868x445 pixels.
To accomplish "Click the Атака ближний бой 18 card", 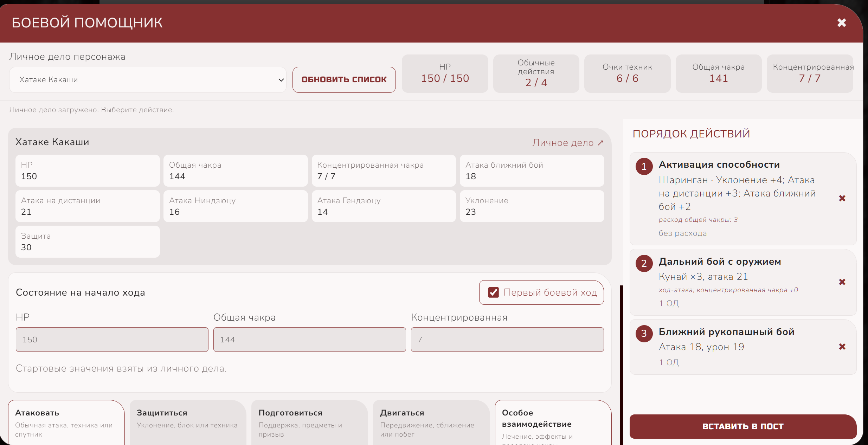I will click(532, 170).
